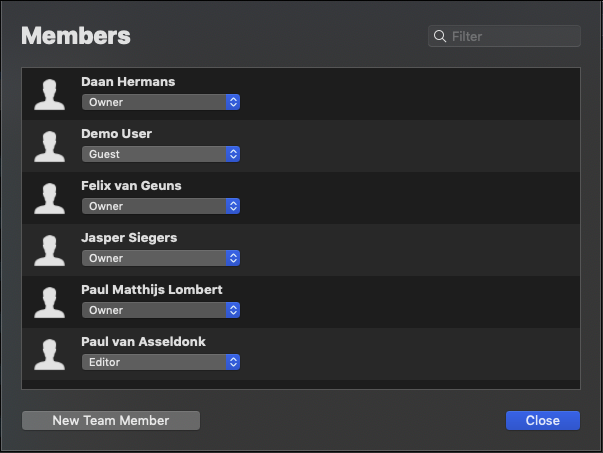Viewport: 603px width, 453px height.
Task: Click Paul van Asseldonk's avatar icon
Action: tap(50, 354)
